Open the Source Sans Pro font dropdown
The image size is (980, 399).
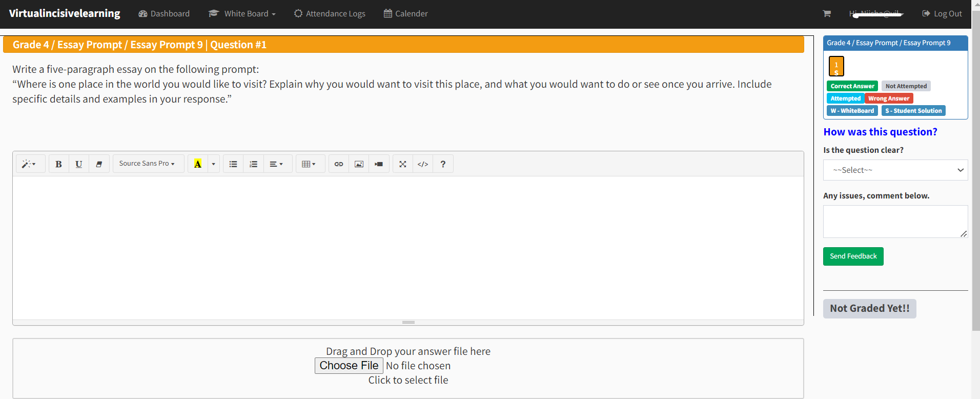[148, 164]
